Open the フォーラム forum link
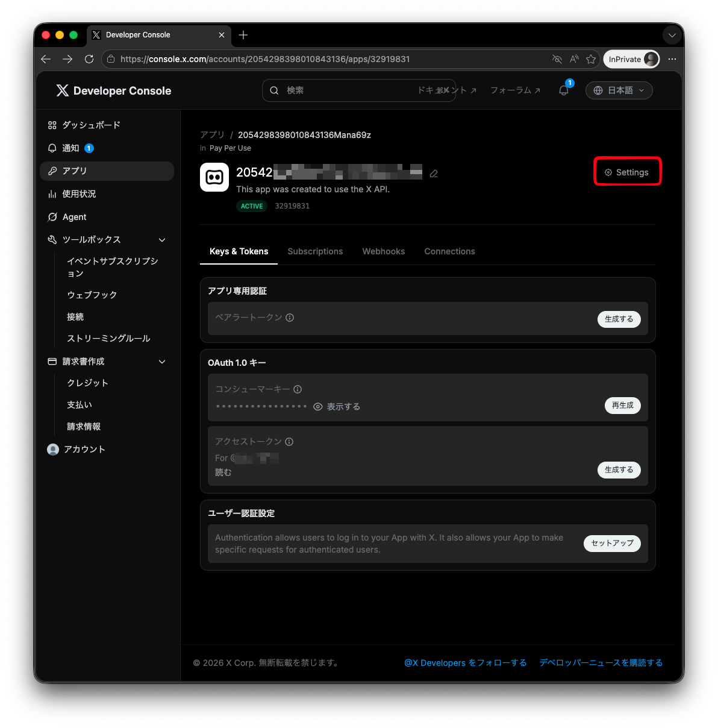 tap(515, 90)
